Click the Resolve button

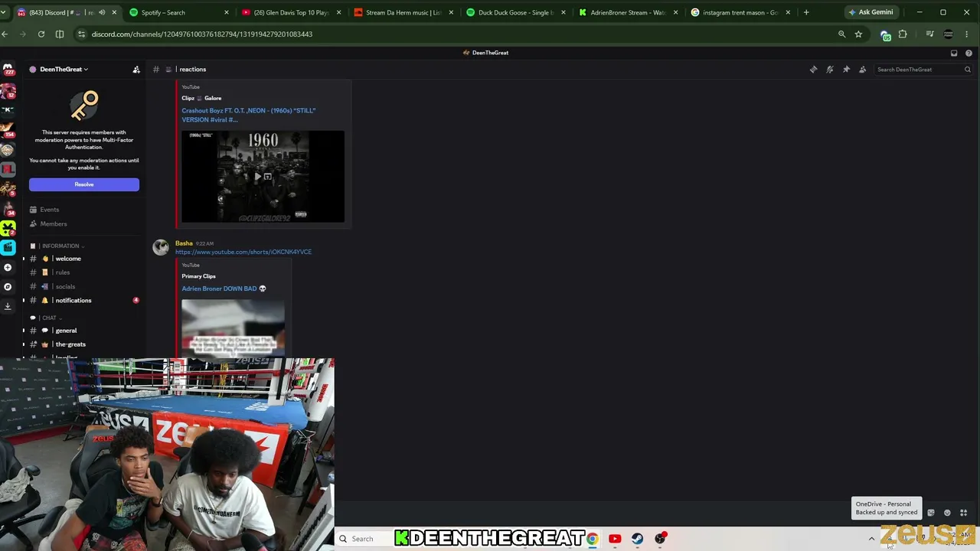pyautogui.click(x=84, y=184)
